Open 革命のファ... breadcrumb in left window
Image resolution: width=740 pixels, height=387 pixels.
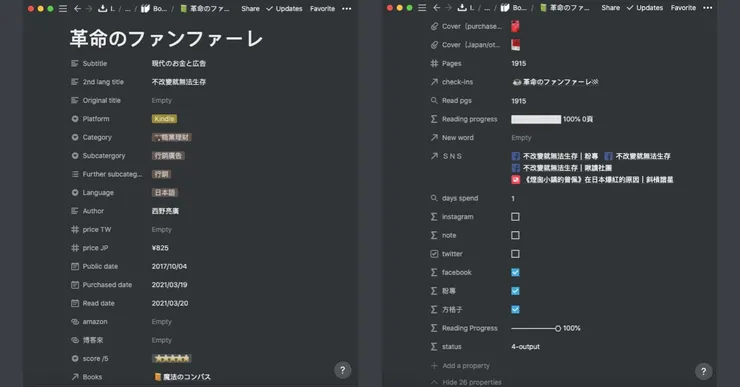[205, 8]
